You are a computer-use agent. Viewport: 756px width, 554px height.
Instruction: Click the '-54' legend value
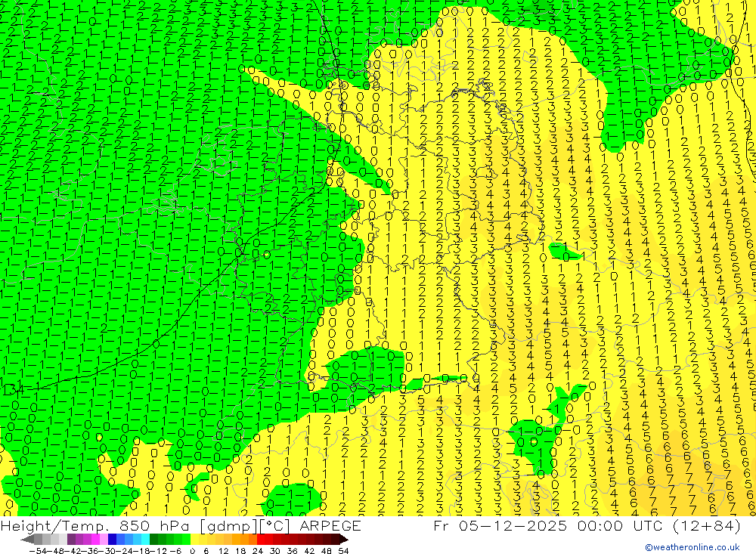click(38, 551)
